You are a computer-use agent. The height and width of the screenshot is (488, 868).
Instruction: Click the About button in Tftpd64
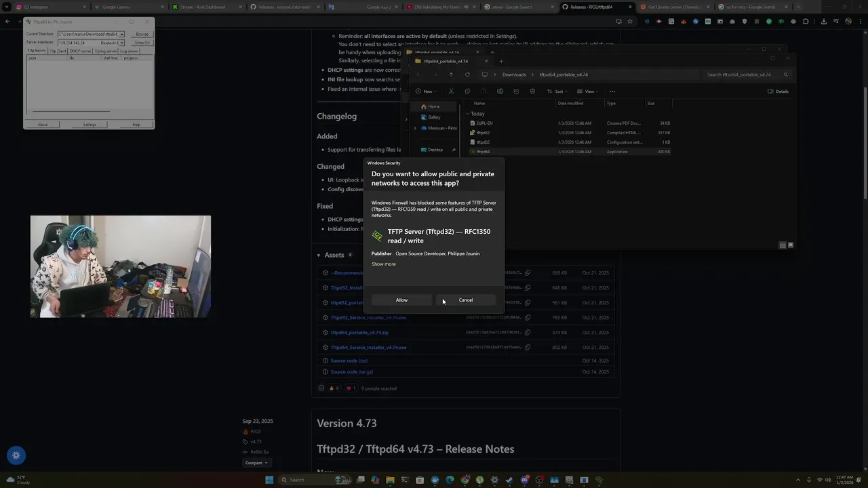coord(43,125)
